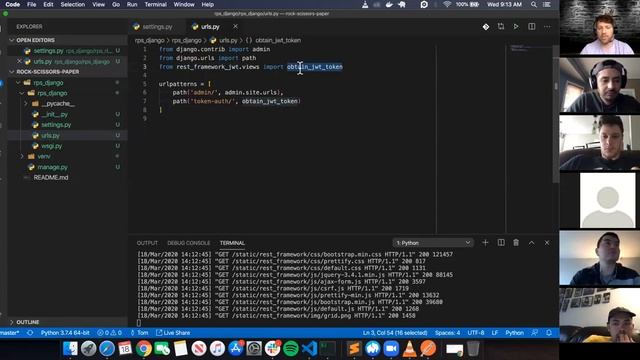The image size is (640, 360).
Task: Change encoding via UTF-8 status item
Action: pyautogui.click(x=476, y=333)
